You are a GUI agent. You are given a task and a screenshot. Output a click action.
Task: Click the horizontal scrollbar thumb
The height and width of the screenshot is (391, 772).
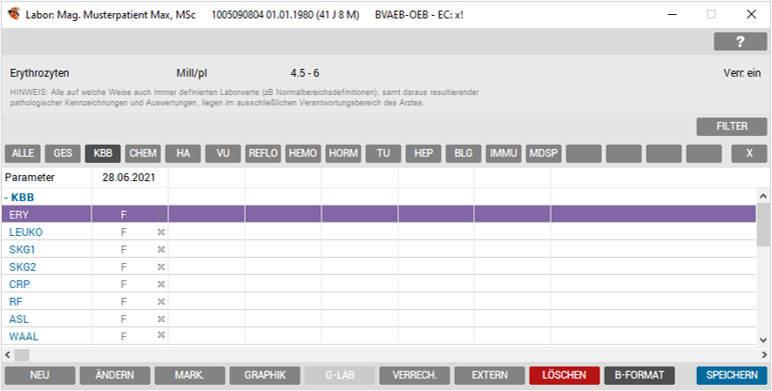22,355
